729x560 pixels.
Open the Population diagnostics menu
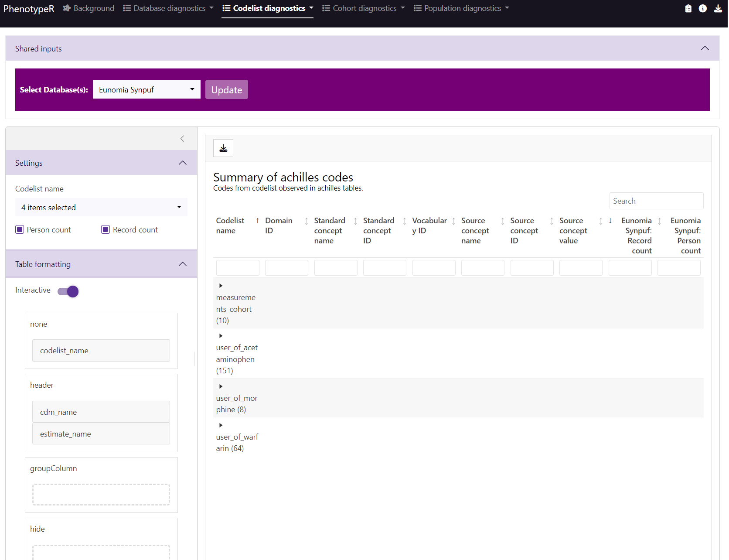pos(461,8)
